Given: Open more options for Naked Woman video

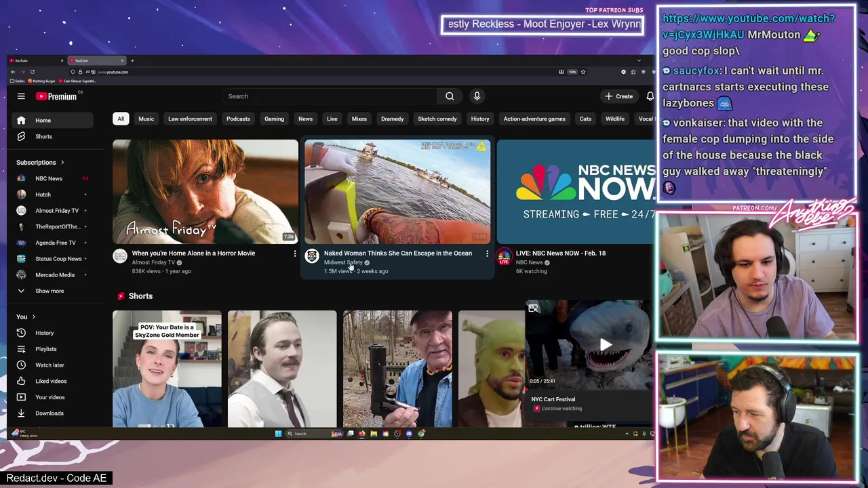Looking at the screenshot, I should pos(486,253).
